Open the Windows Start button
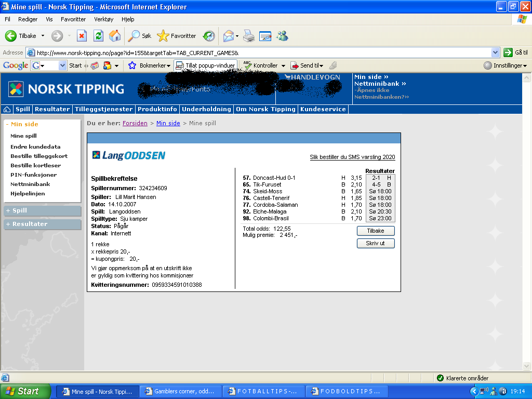 tap(25, 391)
